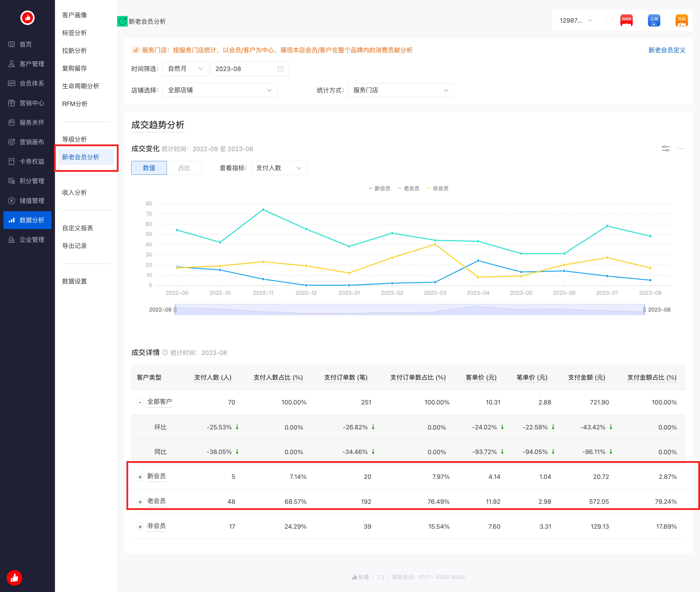Open 收入分析 submenu item
This screenshot has width=700, height=592.
[74, 193]
